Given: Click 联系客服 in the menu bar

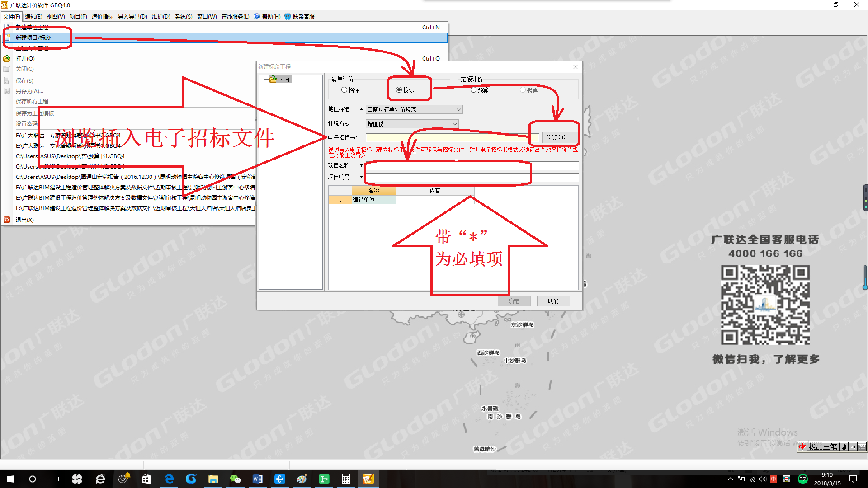Looking at the screenshot, I should click(299, 17).
